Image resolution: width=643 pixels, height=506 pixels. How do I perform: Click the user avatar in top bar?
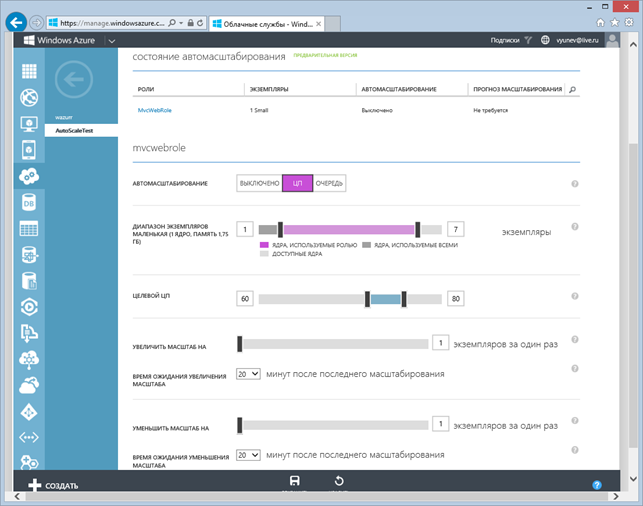(613, 40)
